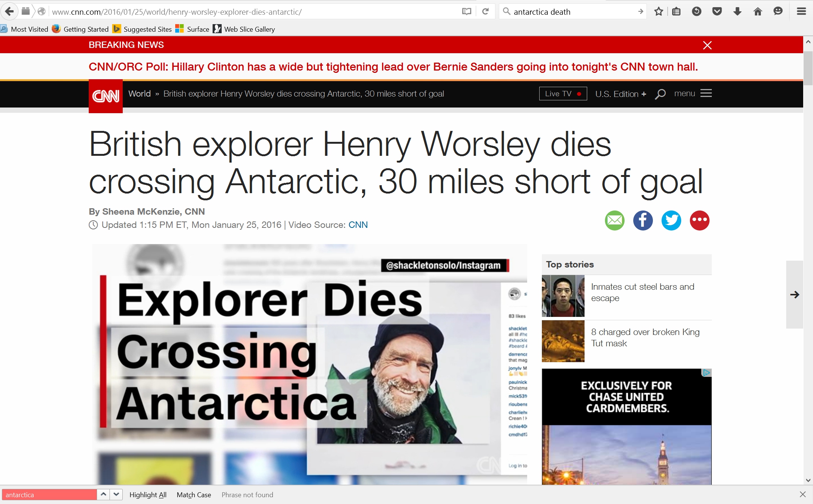Click the Chase United Cardmembers ad
This screenshot has height=504, width=813.
627,427
